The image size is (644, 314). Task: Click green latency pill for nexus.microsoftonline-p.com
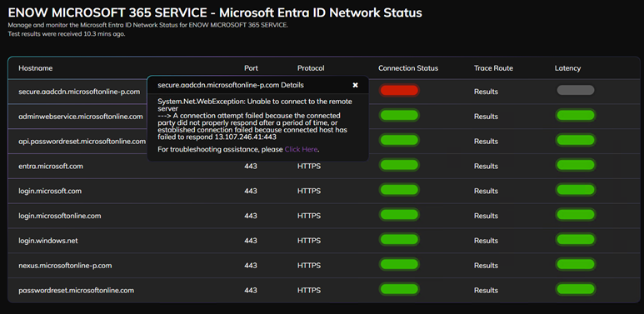coord(576,264)
